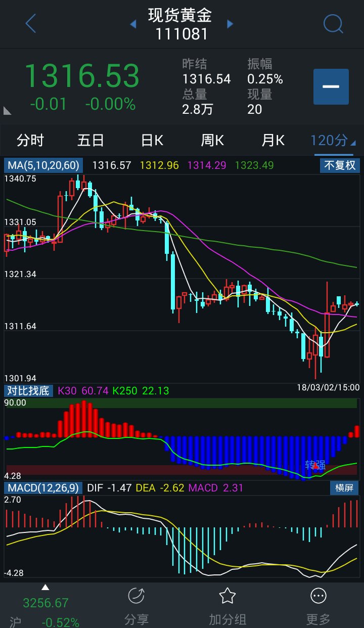Select the 周K chart tab
364x628 pixels.
(212, 140)
